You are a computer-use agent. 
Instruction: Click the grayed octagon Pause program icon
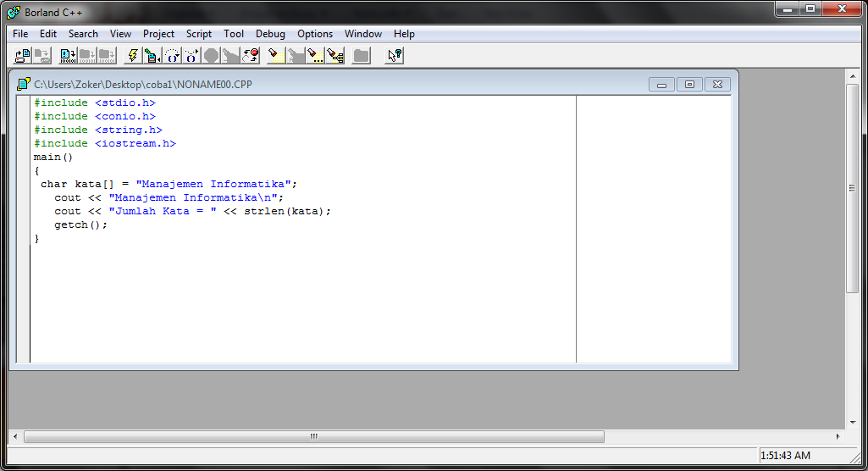(x=211, y=55)
